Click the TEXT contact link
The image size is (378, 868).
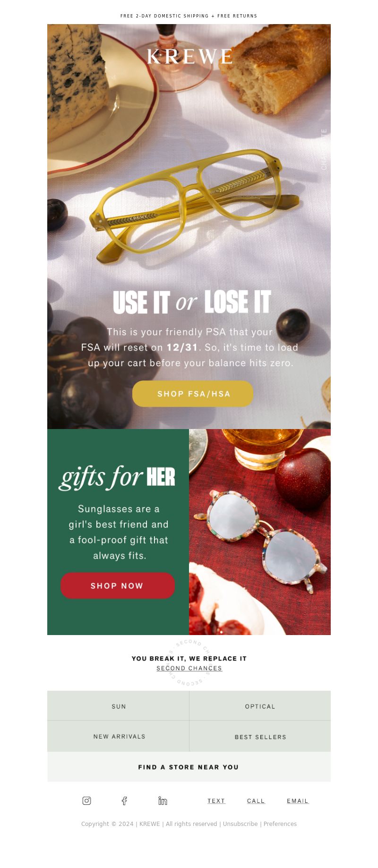(216, 801)
